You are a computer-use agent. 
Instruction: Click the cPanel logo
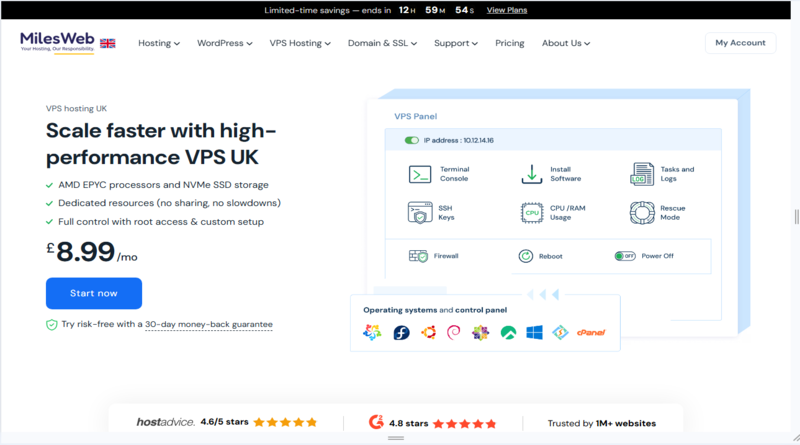(x=591, y=333)
